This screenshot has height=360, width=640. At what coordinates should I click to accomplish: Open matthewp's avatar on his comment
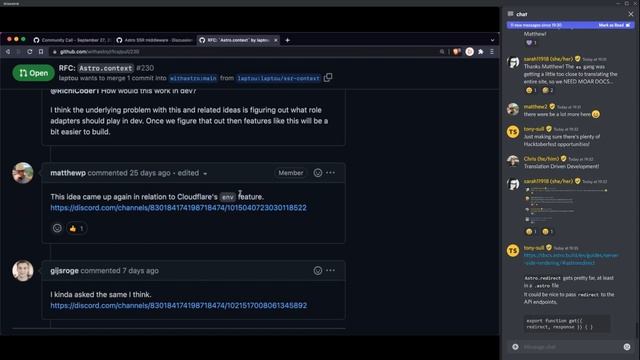coord(23,173)
